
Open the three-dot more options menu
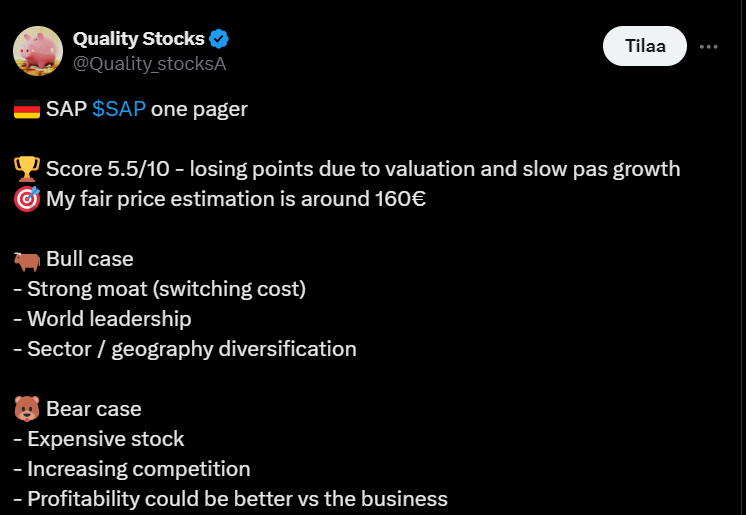(x=709, y=46)
